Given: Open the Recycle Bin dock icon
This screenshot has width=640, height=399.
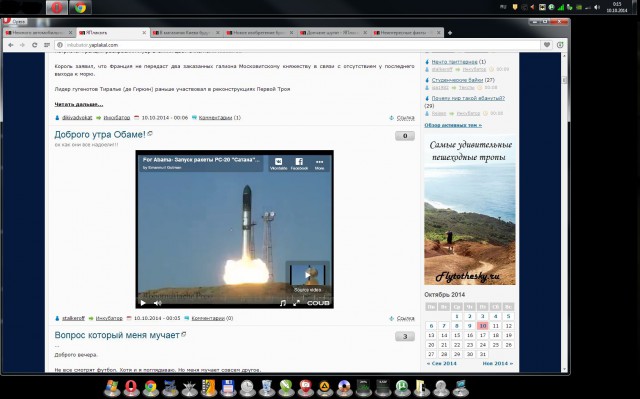Looking at the screenshot, I should point(267,388).
